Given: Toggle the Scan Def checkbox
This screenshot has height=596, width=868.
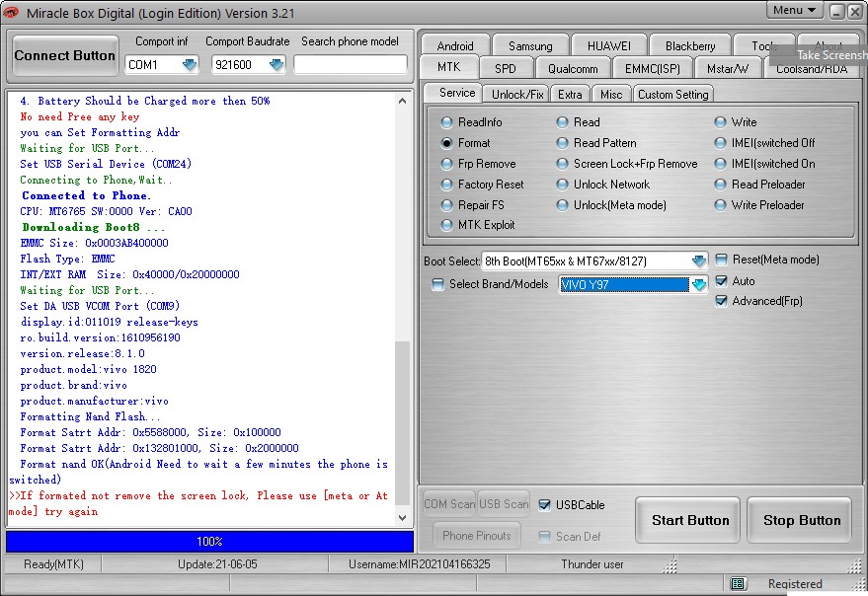Looking at the screenshot, I should pos(545,537).
